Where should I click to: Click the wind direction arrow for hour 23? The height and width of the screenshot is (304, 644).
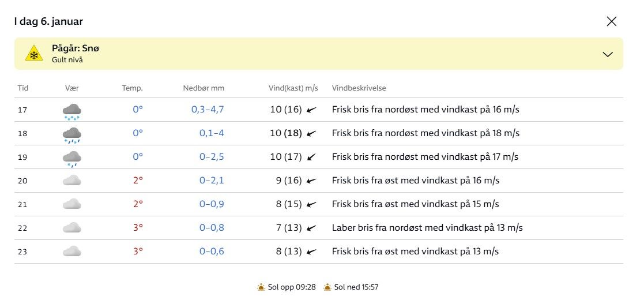(312, 252)
